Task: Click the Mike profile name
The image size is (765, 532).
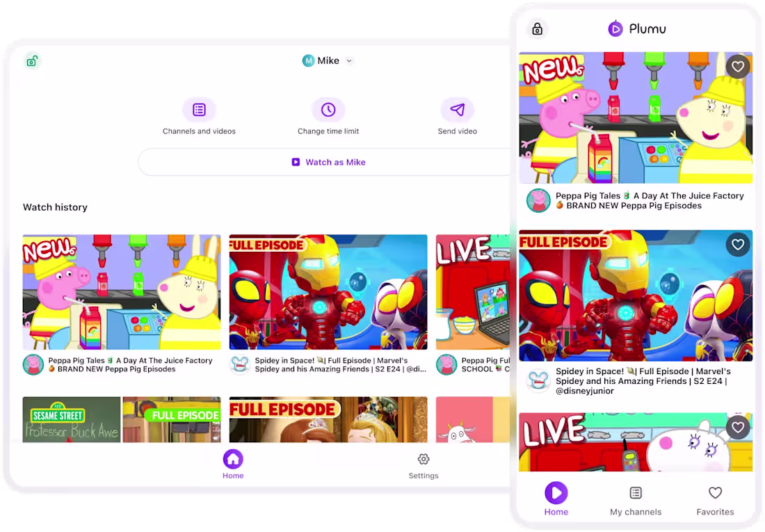Action: (x=328, y=61)
